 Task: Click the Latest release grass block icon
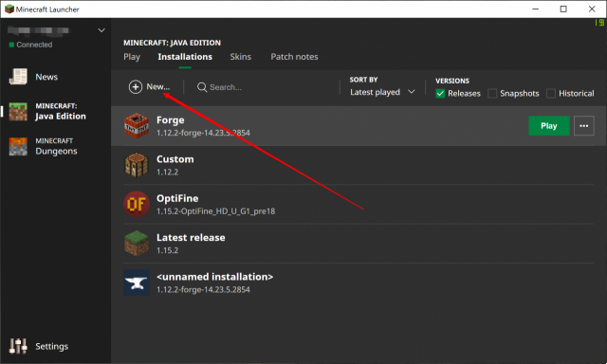click(137, 244)
